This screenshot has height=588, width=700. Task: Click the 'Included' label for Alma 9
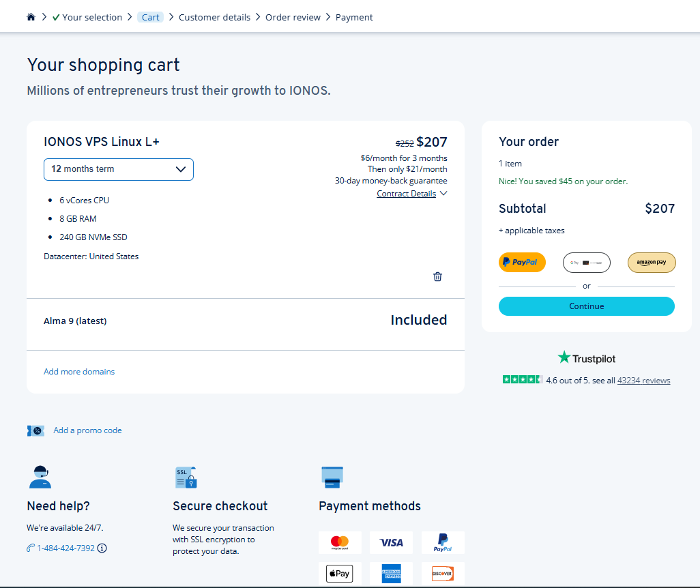pos(419,320)
